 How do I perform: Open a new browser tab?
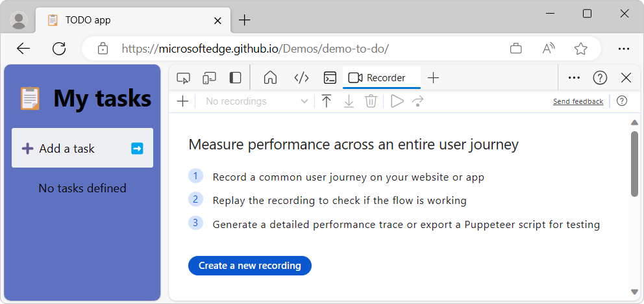(x=244, y=20)
